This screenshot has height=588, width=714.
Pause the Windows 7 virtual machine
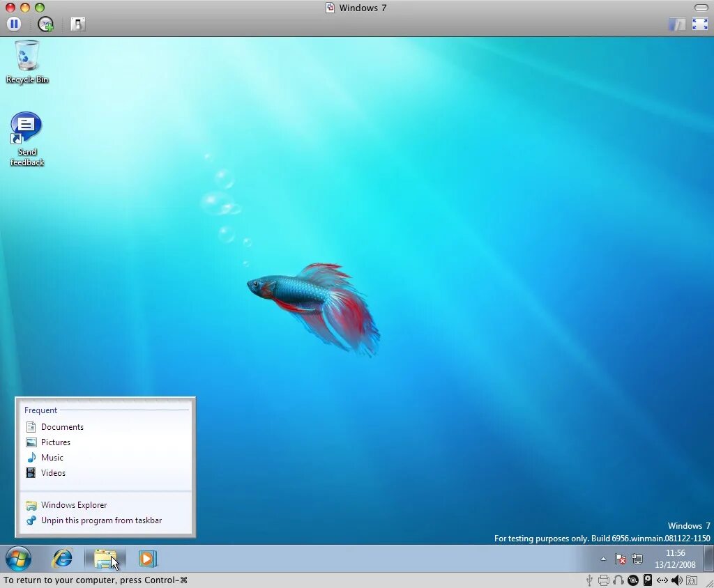(14, 24)
